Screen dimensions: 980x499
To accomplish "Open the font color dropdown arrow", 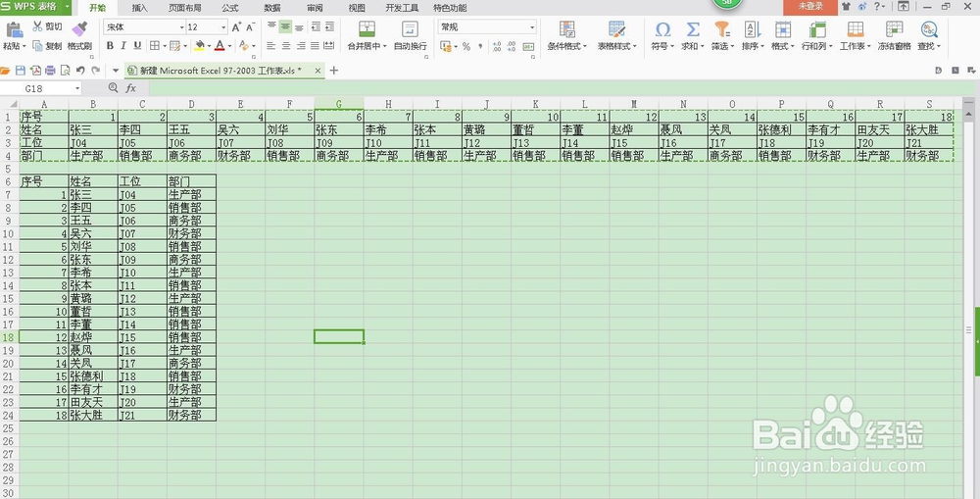I will point(229,46).
